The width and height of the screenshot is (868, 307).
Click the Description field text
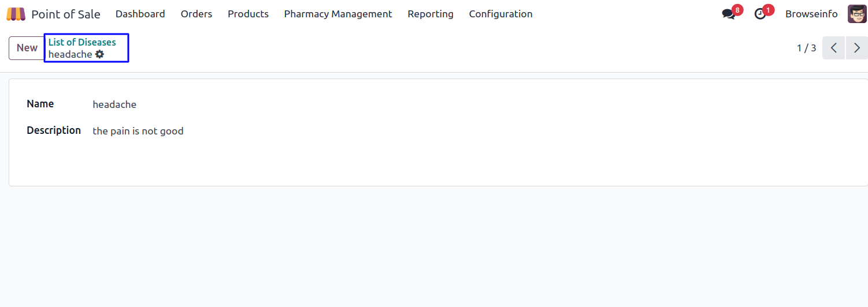[x=138, y=131]
